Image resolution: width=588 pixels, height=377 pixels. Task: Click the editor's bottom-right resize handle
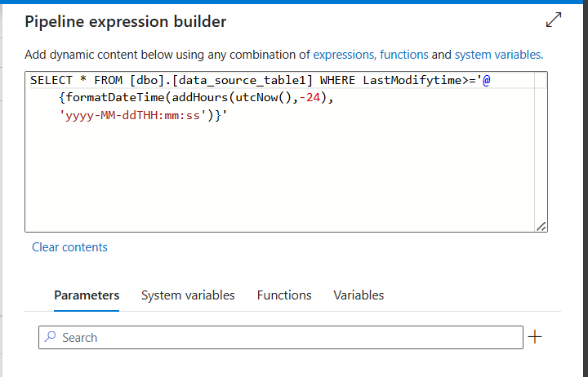[x=541, y=226]
